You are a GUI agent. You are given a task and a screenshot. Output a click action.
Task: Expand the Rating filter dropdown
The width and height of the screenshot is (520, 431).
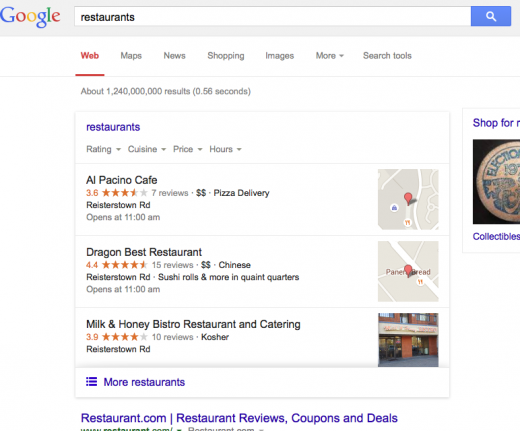pyautogui.click(x=103, y=149)
